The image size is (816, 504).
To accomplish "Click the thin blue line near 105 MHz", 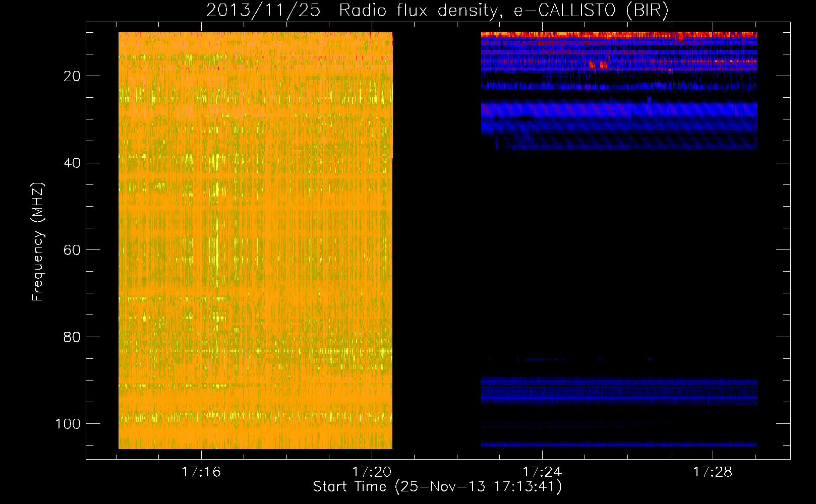I will [x=619, y=445].
